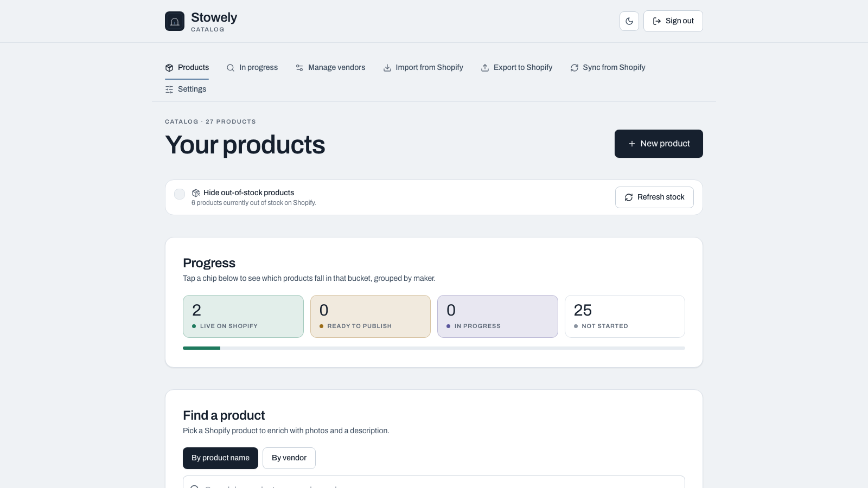Create a new product
The height and width of the screenshot is (488, 868).
(659, 144)
